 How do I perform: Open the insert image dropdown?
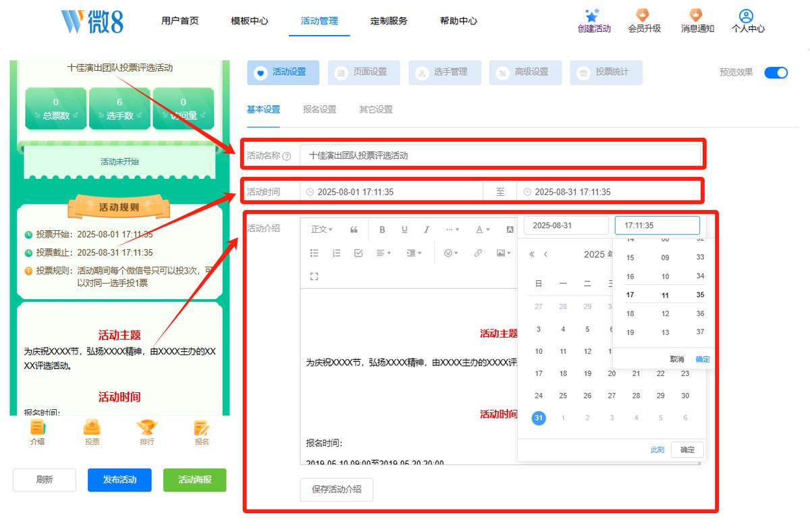(503, 253)
